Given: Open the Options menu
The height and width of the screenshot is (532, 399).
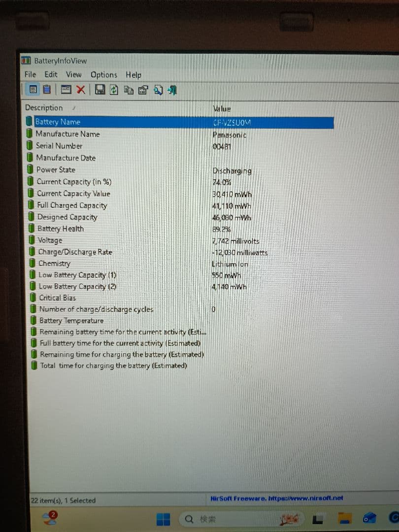Looking at the screenshot, I should point(103,74).
